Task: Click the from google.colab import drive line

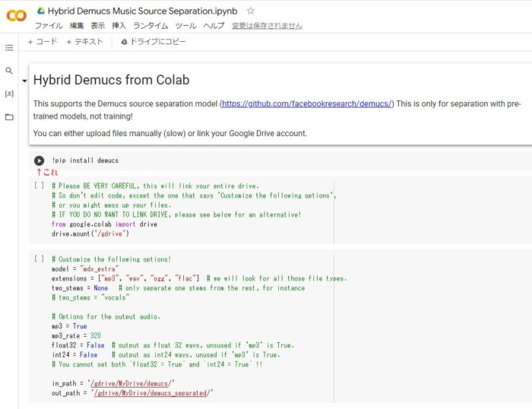Action: (x=105, y=224)
